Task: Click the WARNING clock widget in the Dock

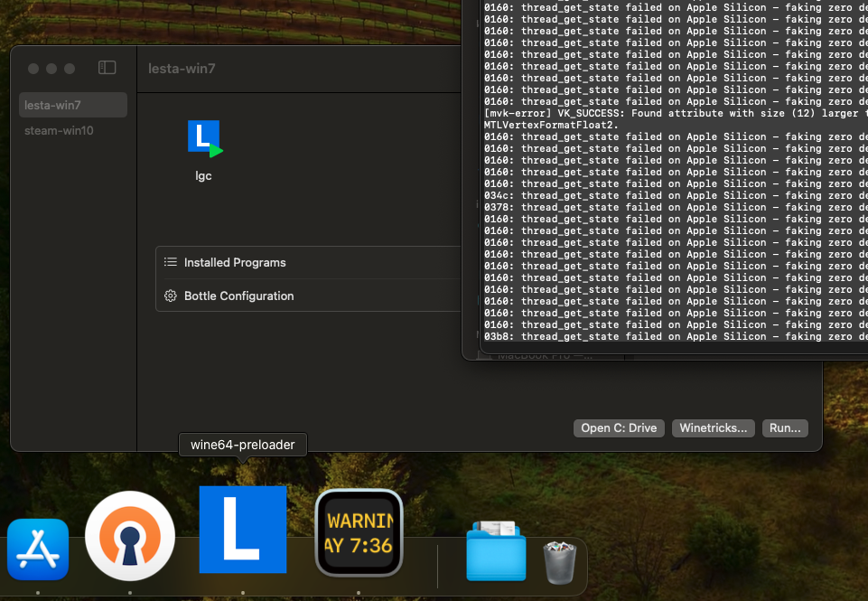Action: (x=359, y=533)
